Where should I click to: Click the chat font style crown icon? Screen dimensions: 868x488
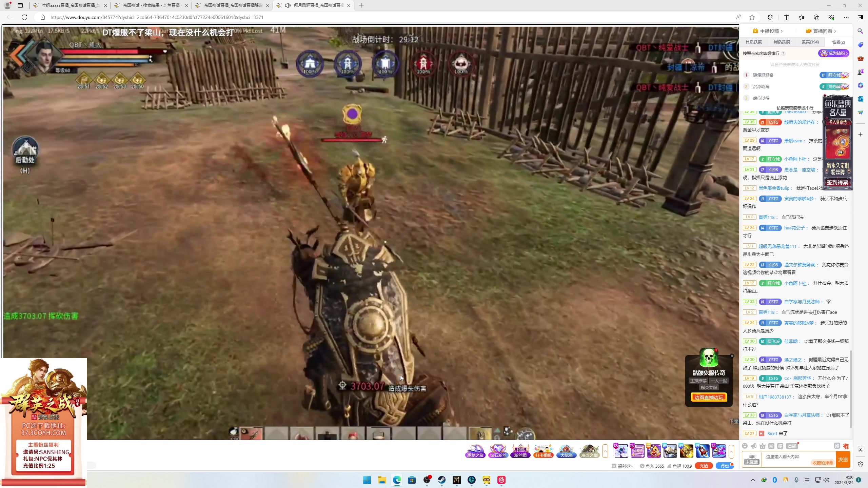(x=763, y=446)
